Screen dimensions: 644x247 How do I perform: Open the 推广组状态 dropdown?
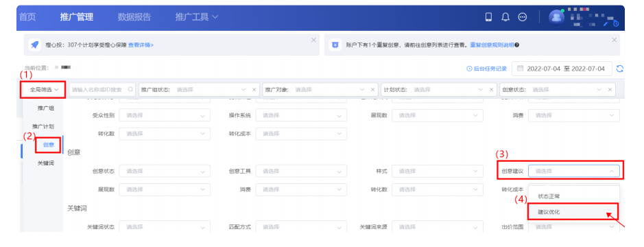(x=200, y=90)
